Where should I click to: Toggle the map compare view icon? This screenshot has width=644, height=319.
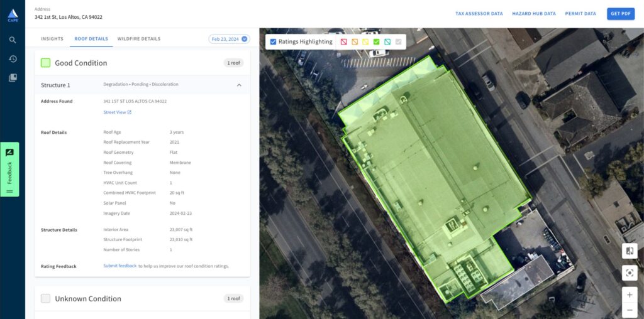click(x=629, y=251)
